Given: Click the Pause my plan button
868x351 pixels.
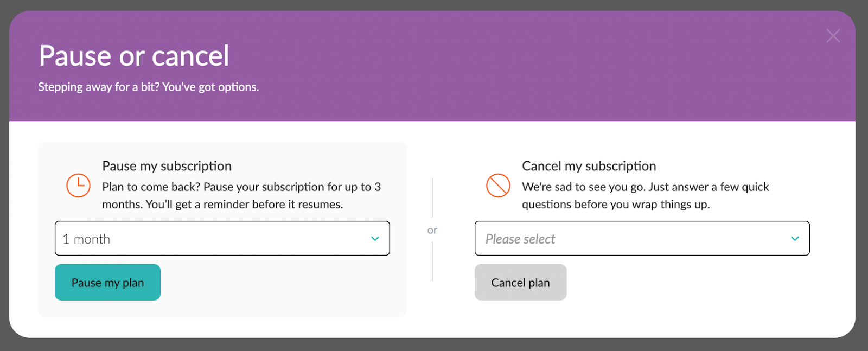Looking at the screenshot, I should [x=107, y=282].
